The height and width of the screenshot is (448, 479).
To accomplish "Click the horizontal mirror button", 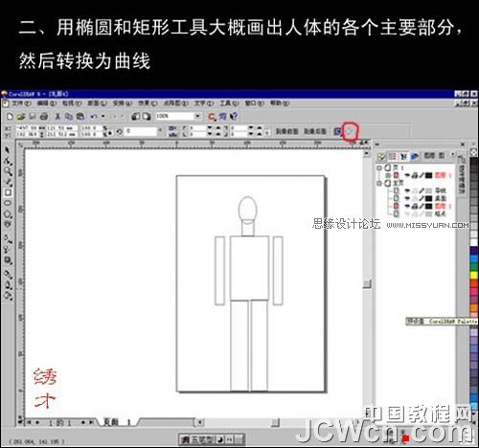I will coord(172,128).
